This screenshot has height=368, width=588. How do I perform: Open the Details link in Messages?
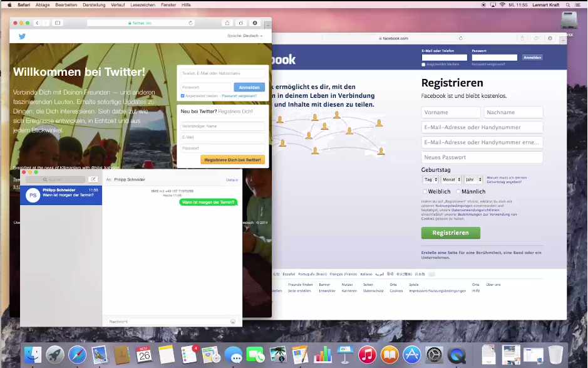click(232, 180)
